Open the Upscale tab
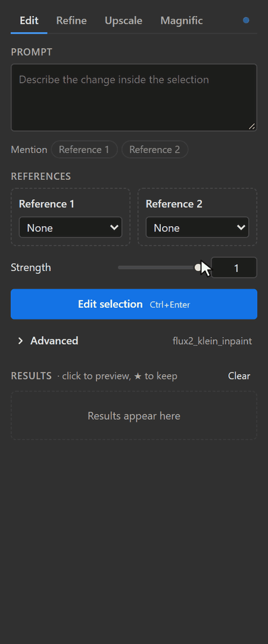This screenshot has height=644, width=268. pyautogui.click(x=123, y=20)
